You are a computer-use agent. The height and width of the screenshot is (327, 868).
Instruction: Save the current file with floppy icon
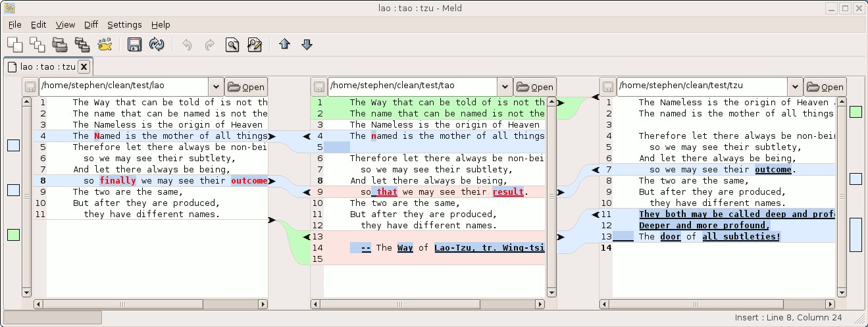[x=135, y=45]
